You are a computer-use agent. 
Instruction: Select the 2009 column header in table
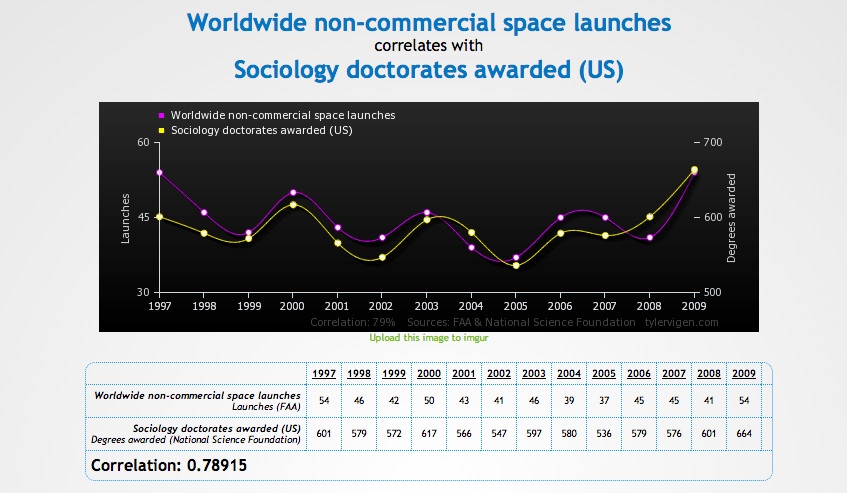click(744, 373)
